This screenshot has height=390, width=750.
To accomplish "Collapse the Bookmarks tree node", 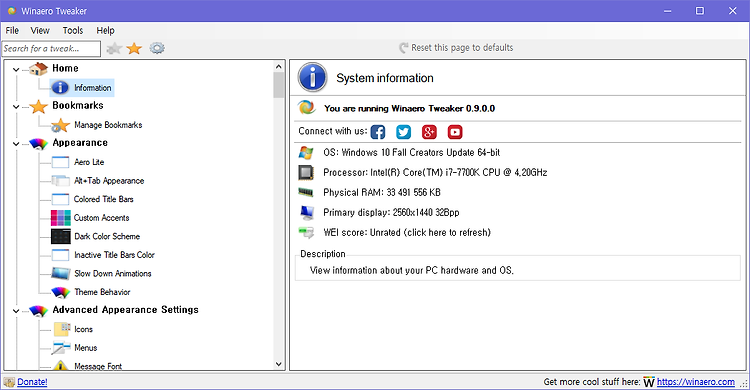I will 16,107.
